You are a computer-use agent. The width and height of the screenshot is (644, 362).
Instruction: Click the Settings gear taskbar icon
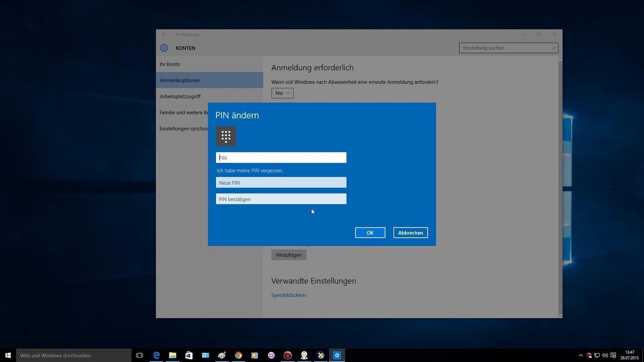337,355
